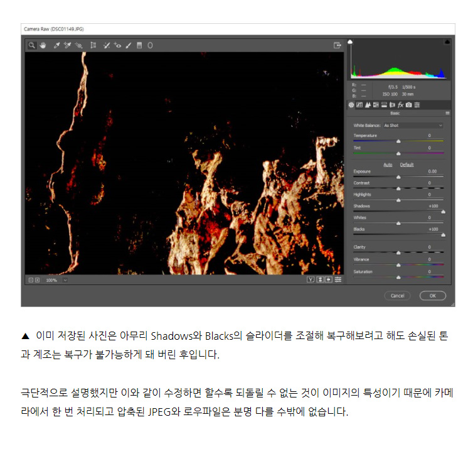473x476 pixels.
Task: Click the Blacks slider handle at +100
Action: tap(443, 235)
